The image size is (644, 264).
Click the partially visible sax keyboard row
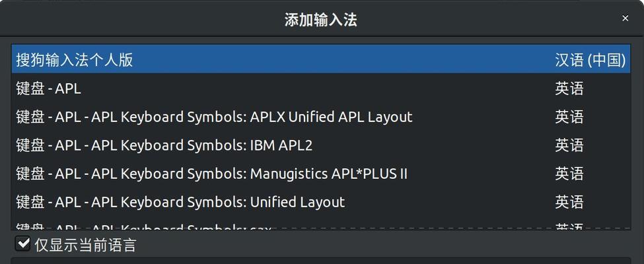321,224
